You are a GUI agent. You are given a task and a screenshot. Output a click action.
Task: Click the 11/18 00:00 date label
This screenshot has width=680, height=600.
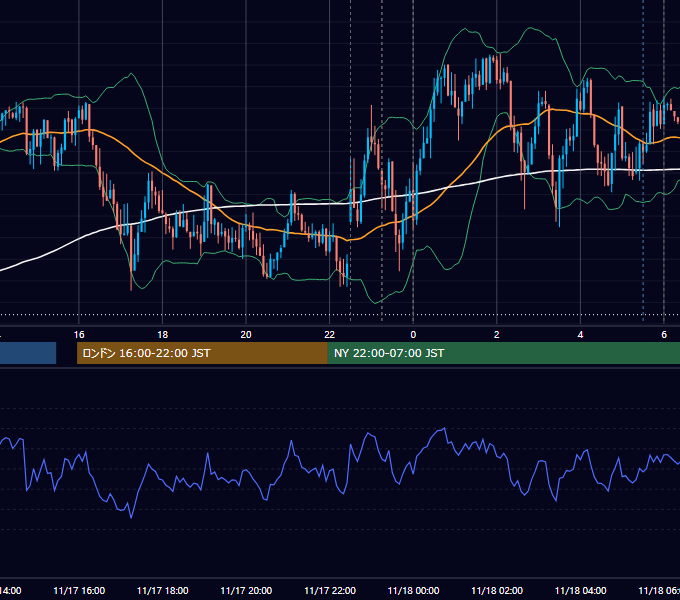tap(413, 590)
